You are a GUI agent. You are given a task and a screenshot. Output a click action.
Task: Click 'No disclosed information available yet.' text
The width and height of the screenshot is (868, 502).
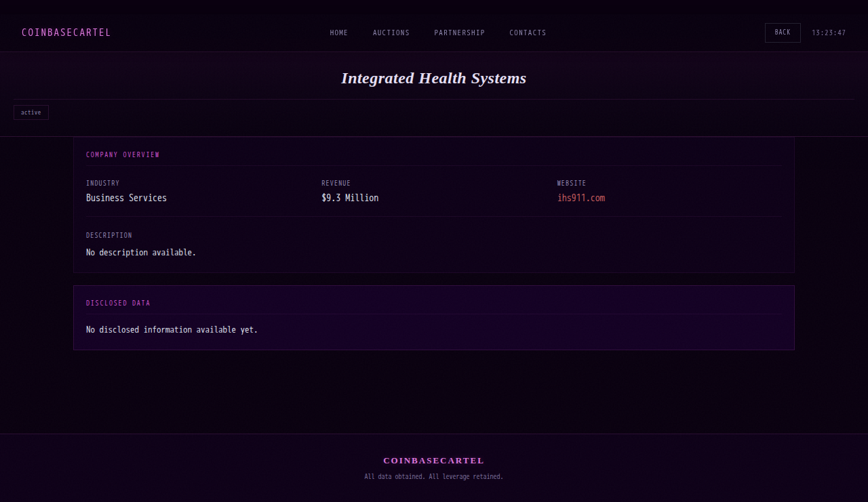[x=172, y=330]
